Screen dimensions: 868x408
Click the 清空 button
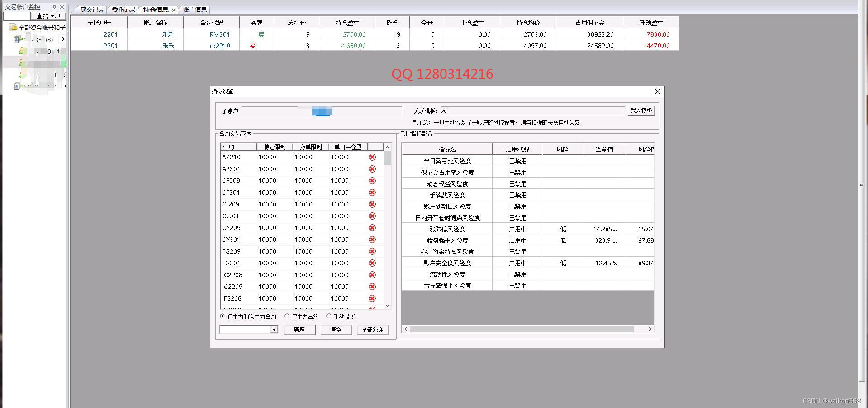tap(336, 330)
